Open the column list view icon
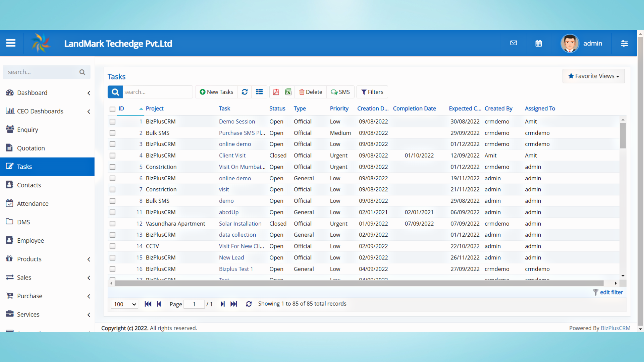The height and width of the screenshot is (362, 644). coord(259,92)
